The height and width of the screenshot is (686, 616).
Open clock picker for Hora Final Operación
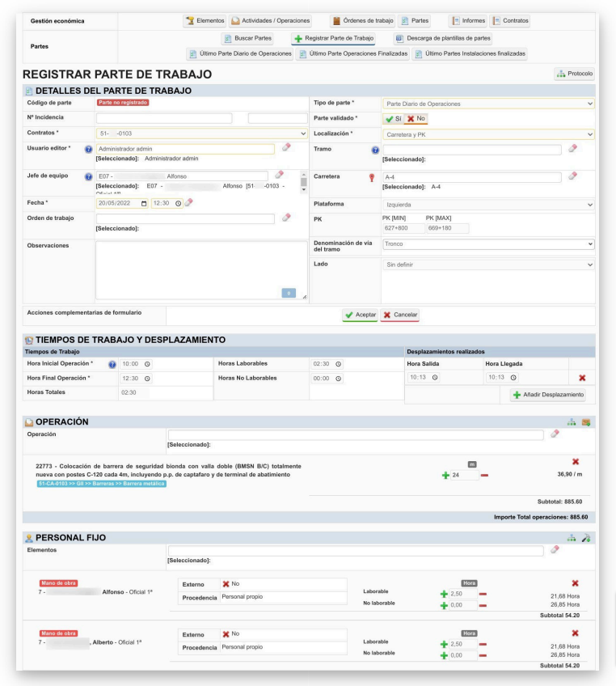pos(147,379)
